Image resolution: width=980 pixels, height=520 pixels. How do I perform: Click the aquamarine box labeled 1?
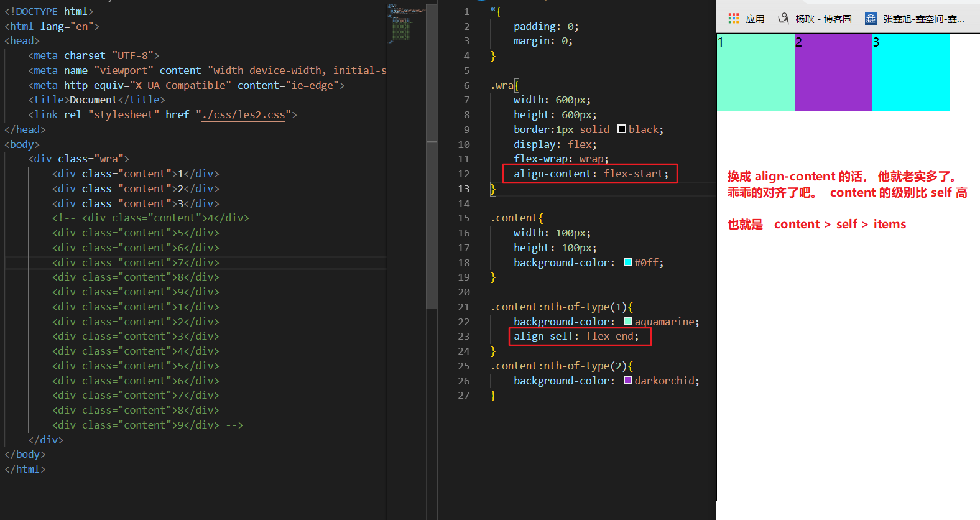pyautogui.click(x=756, y=73)
